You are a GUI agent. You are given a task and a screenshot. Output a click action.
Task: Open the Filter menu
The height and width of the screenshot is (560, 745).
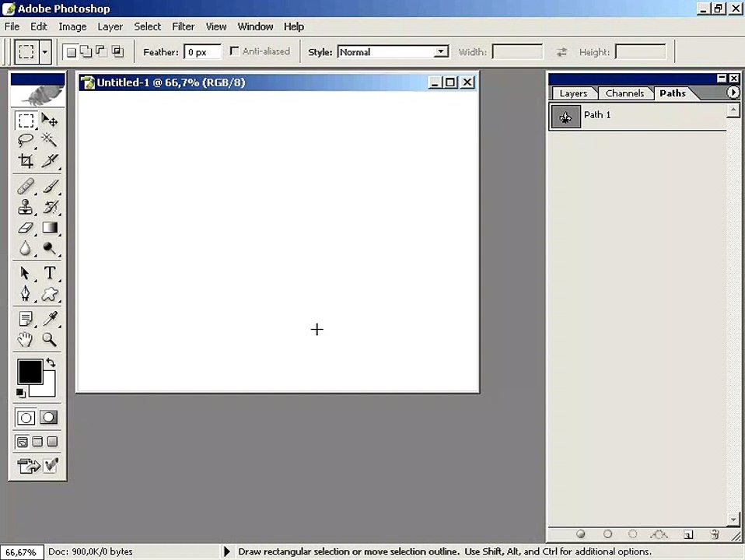click(183, 26)
